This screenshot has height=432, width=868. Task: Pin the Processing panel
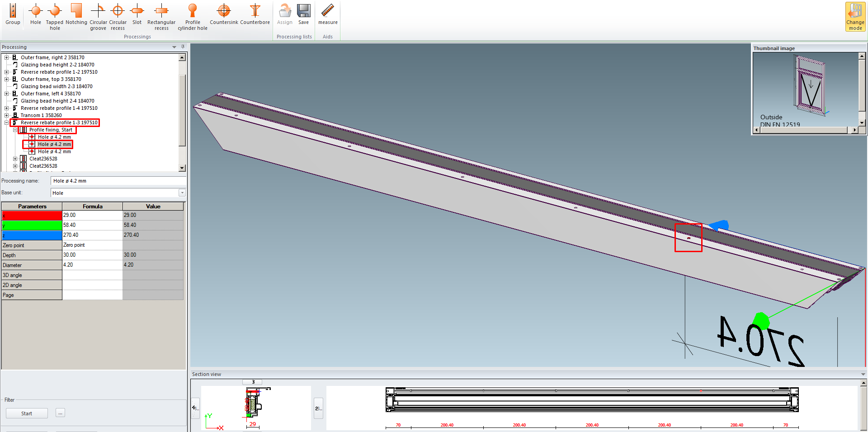[x=183, y=47]
